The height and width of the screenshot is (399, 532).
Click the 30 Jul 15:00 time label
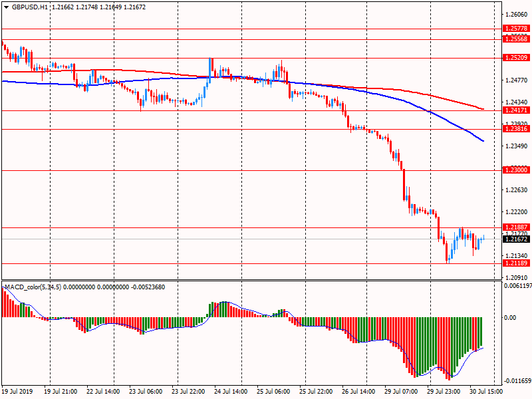pyautogui.click(x=486, y=392)
